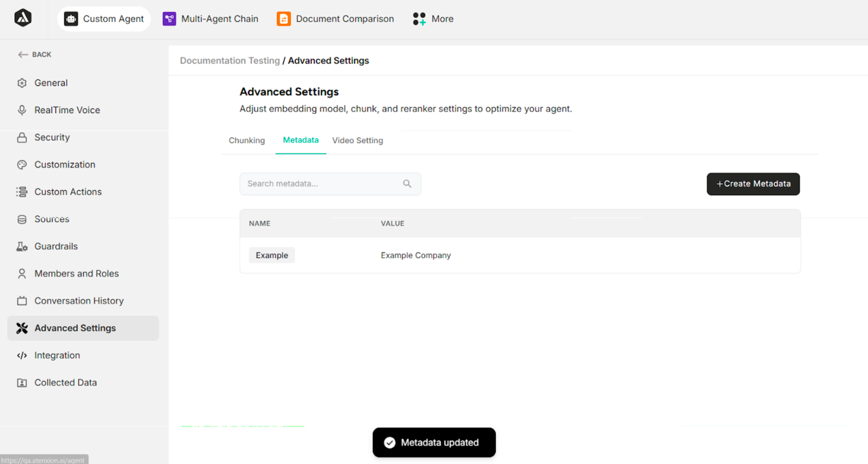Click the VALUE column header
The width and height of the screenshot is (868, 464).
pyautogui.click(x=392, y=223)
